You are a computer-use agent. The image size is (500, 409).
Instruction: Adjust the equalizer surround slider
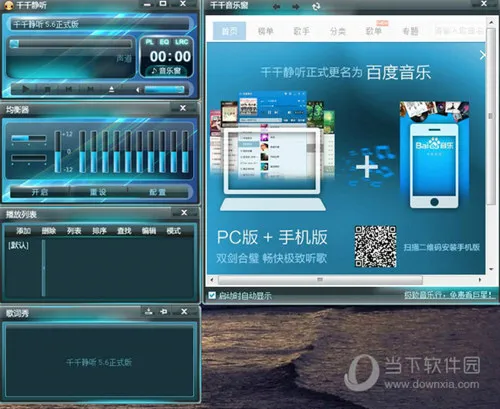[29, 158]
